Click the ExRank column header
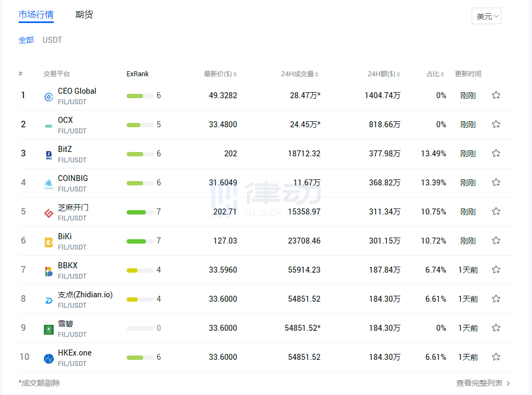Screen dimensions: 532x395 pyautogui.click(x=138, y=74)
